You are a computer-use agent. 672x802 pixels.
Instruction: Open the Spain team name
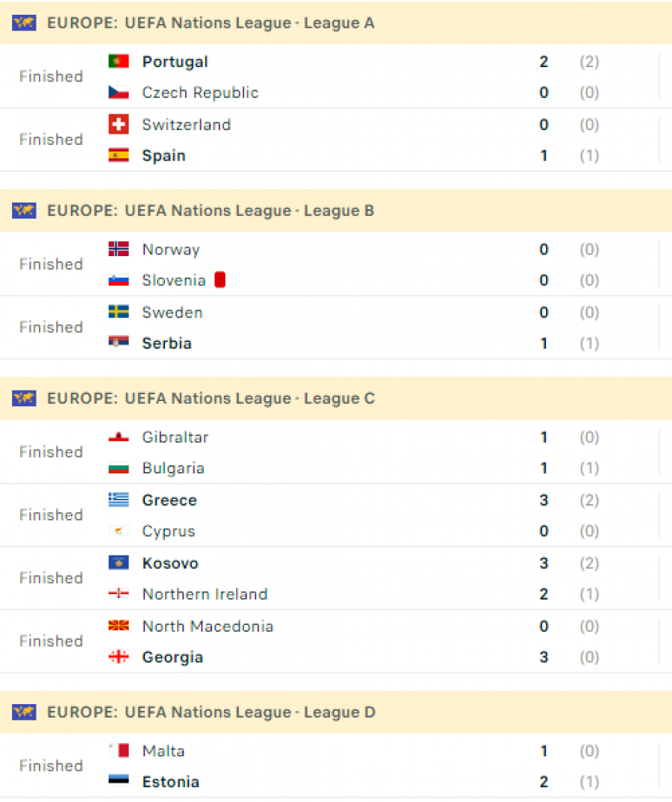164,155
